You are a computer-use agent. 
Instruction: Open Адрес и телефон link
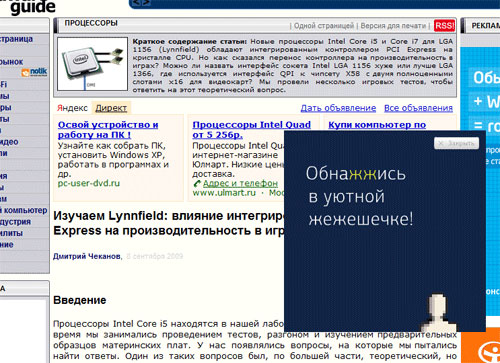[240, 183]
